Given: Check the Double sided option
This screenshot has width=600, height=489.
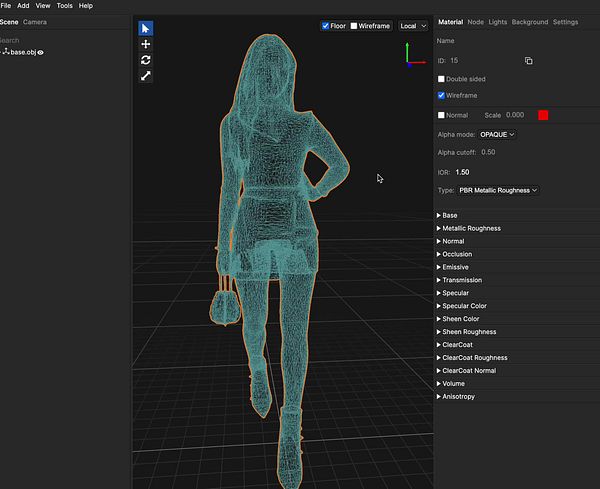Looking at the screenshot, I should tap(441, 79).
